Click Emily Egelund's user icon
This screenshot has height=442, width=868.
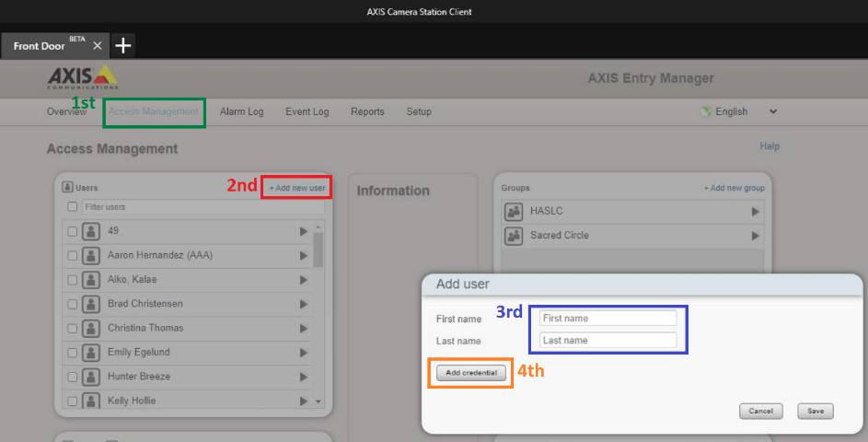91,353
